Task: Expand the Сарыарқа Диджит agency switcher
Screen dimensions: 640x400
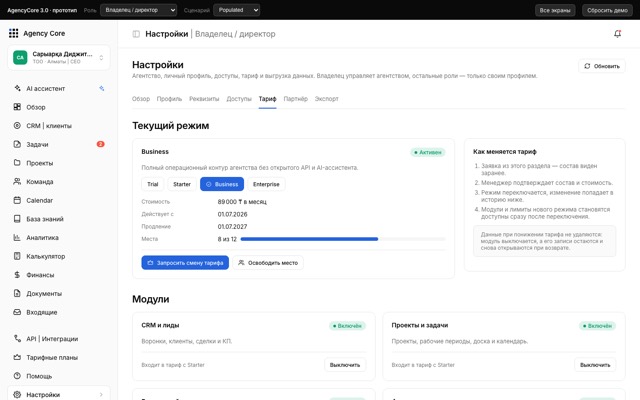Action: click(x=58, y=58)
